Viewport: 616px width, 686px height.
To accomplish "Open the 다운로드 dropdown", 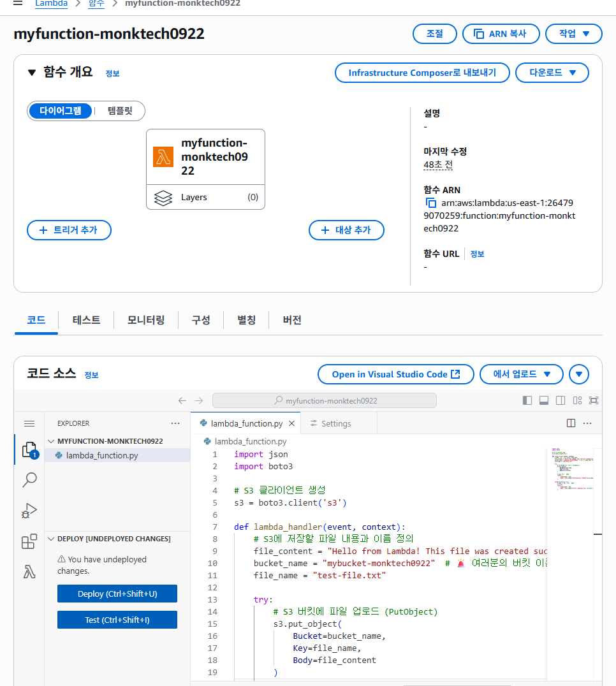I will (552, 73).
